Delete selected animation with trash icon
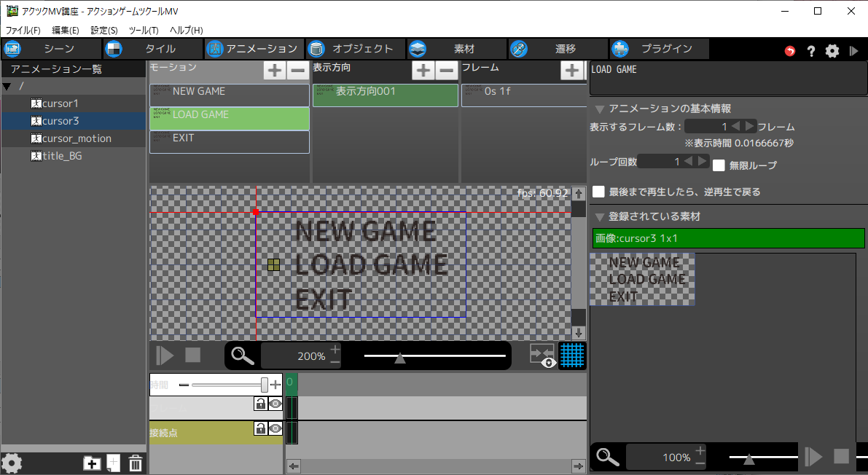The height and width of the screenshot is (475, 868). tap(136, 463)
